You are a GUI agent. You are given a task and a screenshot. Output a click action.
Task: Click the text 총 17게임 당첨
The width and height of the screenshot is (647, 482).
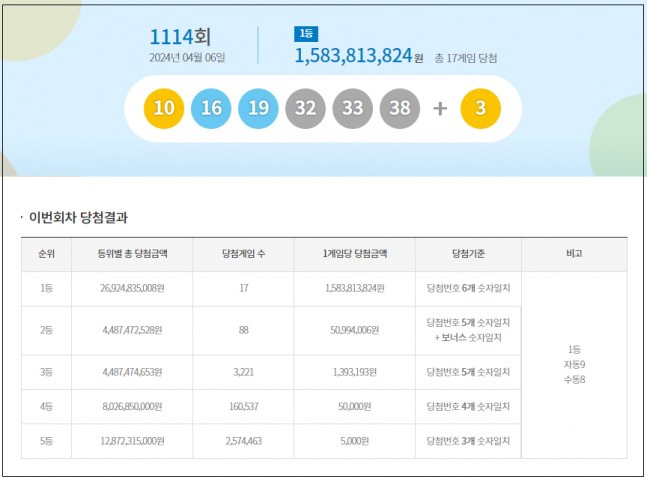(x=466, y=58)
